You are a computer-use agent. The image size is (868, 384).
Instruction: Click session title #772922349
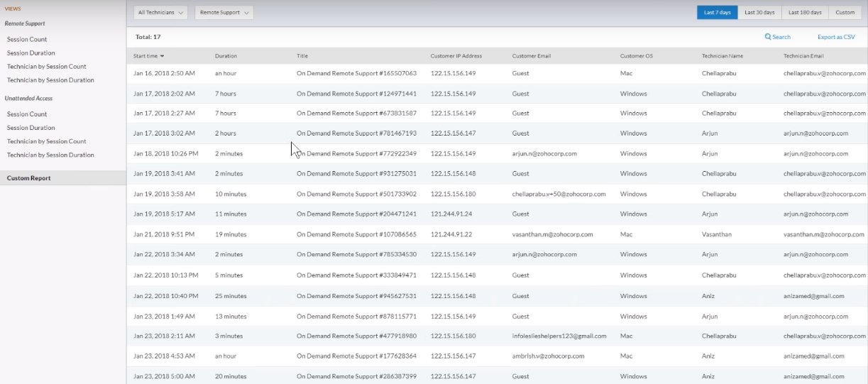[x=356, y=154]
